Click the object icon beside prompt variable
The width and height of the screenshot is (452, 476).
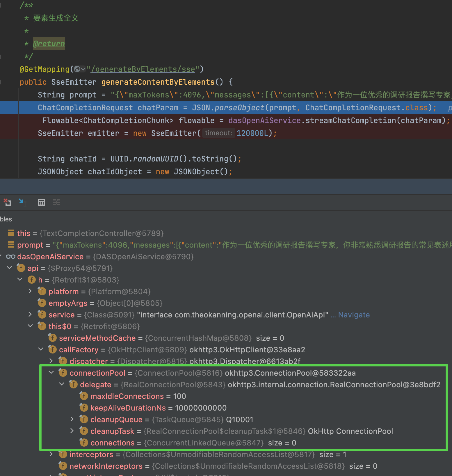[x=11, y=244]
